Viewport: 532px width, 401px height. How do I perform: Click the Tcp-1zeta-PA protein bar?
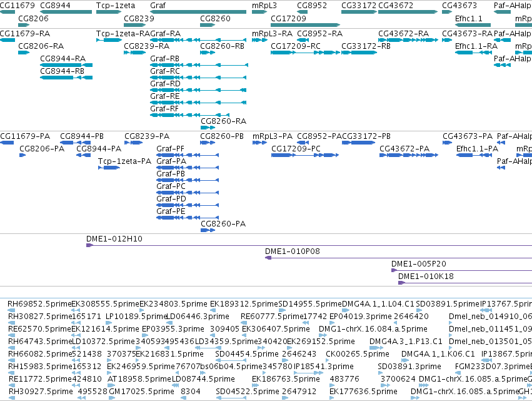click(109, 168)
